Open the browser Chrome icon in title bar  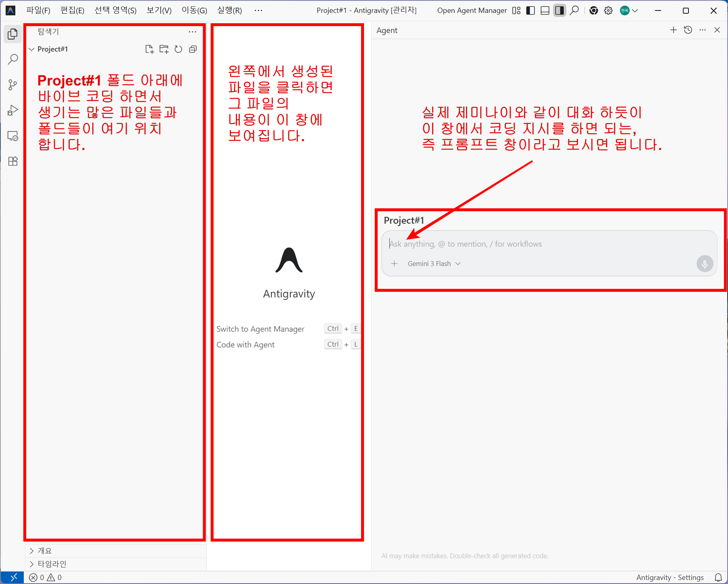(x=593, y=10)
